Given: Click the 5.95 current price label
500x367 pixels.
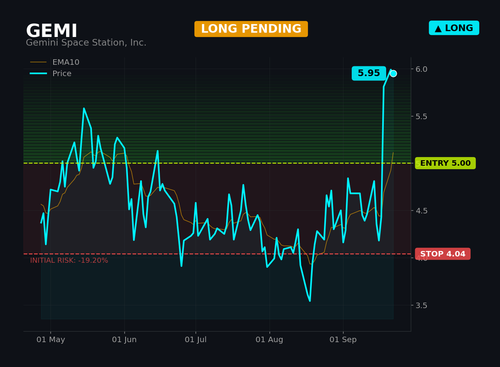Looking at the screenshot, I should (x=369, y=73).
